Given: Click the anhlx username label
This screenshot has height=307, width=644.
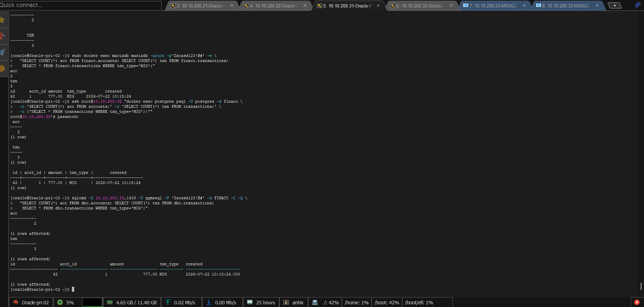Looking at the screenshot, I should point(298,303).
